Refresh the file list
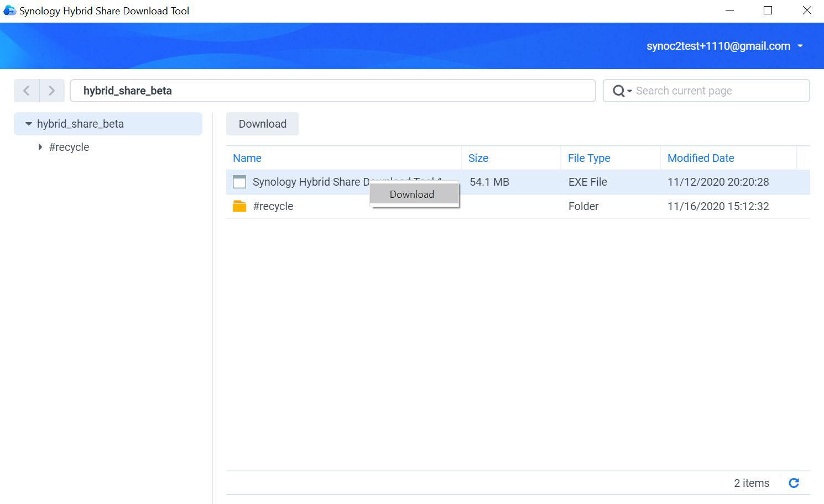The image size is (824, 504). point(794,483)
